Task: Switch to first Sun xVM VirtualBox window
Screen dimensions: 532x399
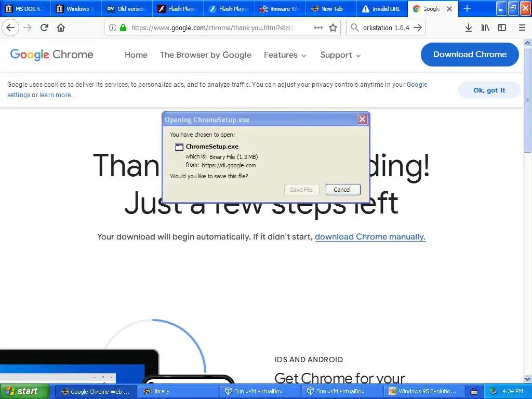Action: tap(260, 392)
